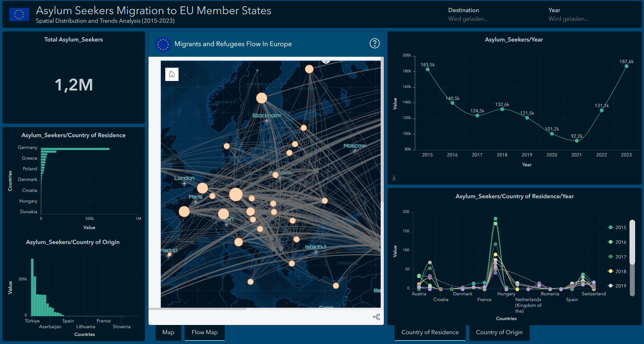This screenshot has height=344, width=644.
Task: Select the bubble next to the Warsaw label
Action: 275,175
